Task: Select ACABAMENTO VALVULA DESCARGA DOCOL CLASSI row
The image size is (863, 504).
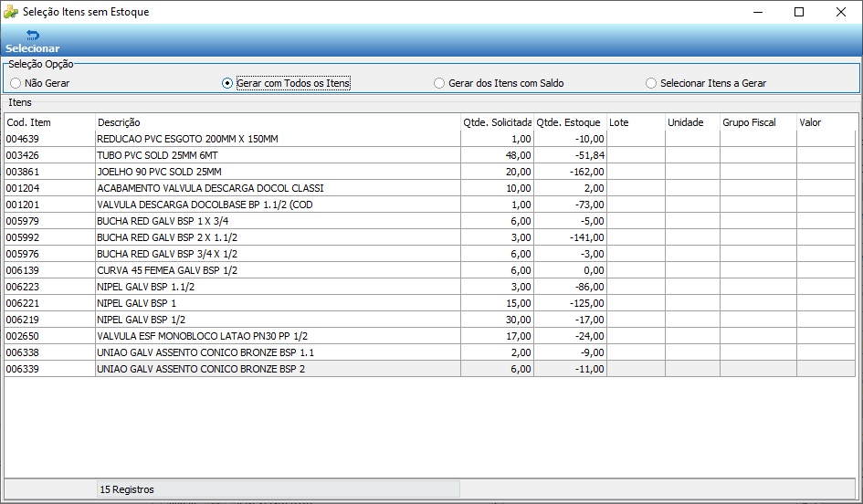Action: click(430, 188)
